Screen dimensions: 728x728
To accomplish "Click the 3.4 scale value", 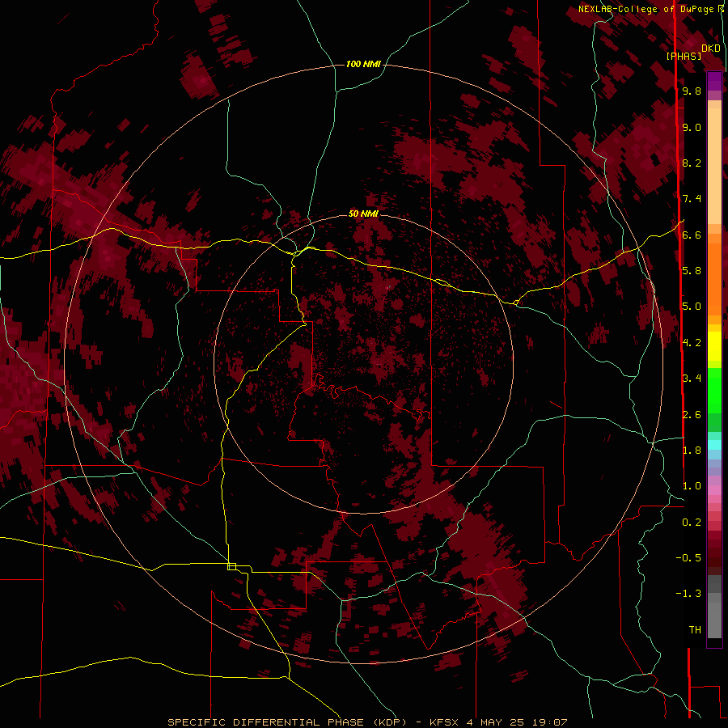I will [x=692, y=379].
